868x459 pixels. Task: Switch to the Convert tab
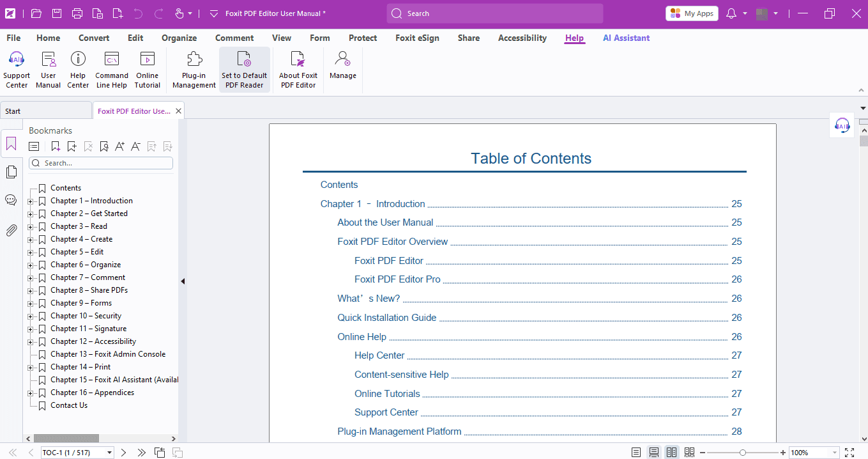94,38
